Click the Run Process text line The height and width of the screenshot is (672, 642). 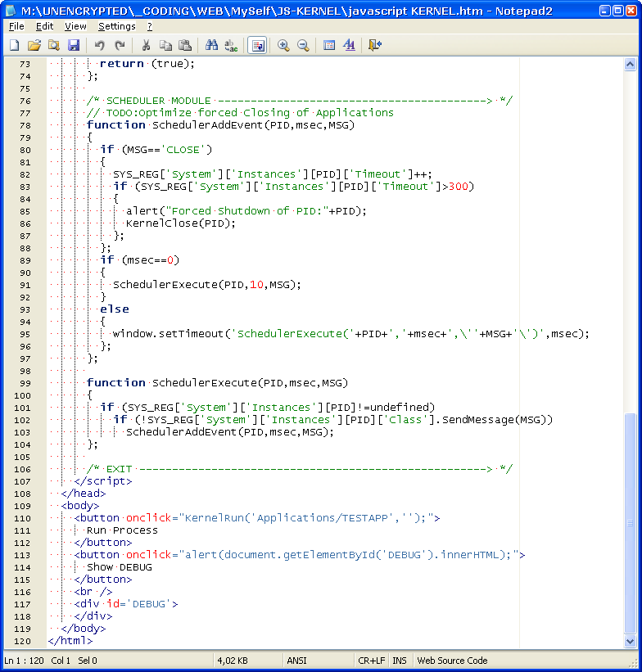pyautogui.click(x=122, y=530)
